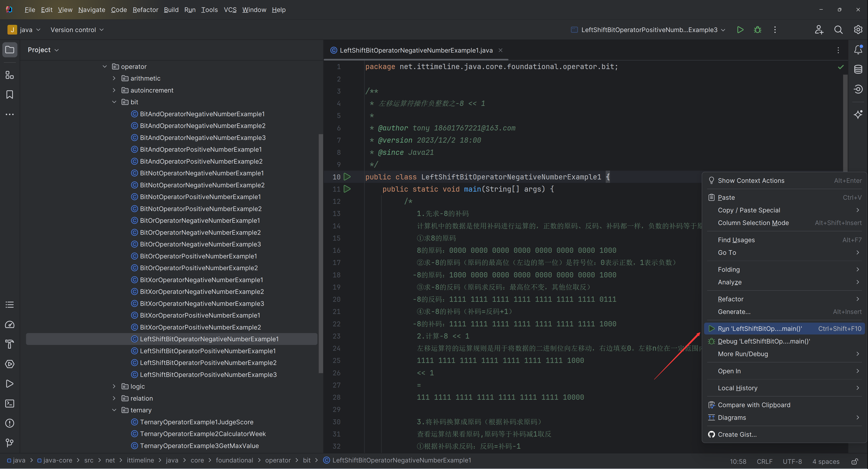
Task: Expand the logic package folder
Action: click(114, 387)
